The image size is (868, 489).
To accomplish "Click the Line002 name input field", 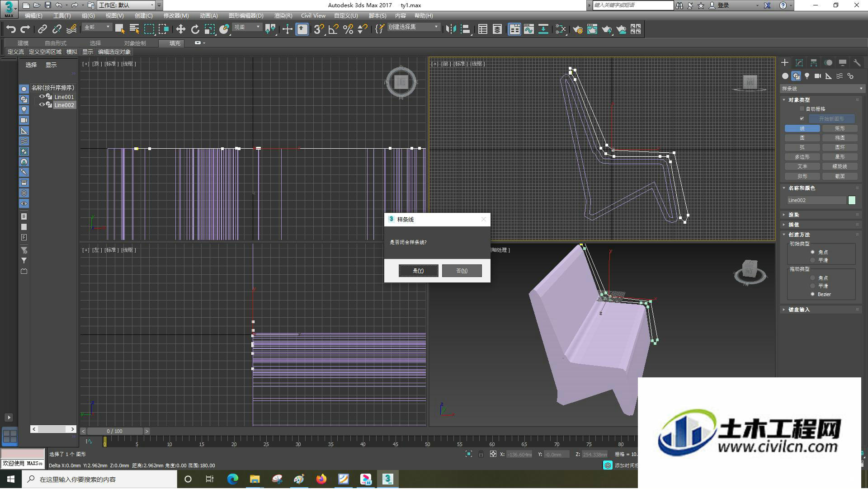I will [816, 200].
